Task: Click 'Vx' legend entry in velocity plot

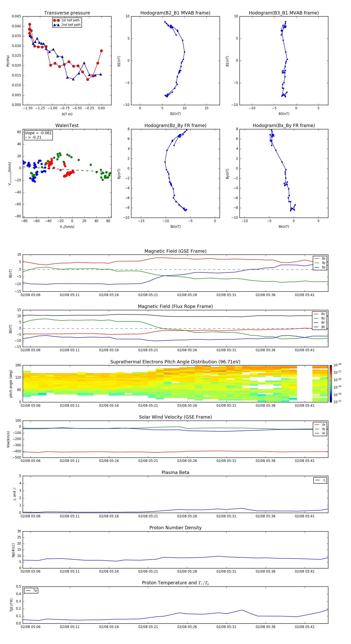Action: point(320,424)
